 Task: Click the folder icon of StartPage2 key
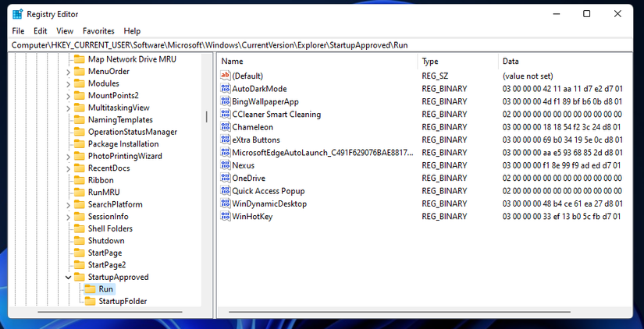pos(80,264)
